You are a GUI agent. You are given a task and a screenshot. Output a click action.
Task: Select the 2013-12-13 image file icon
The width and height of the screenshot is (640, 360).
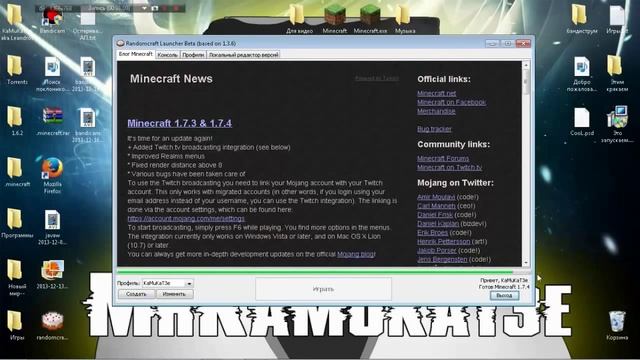pos(52,274)
